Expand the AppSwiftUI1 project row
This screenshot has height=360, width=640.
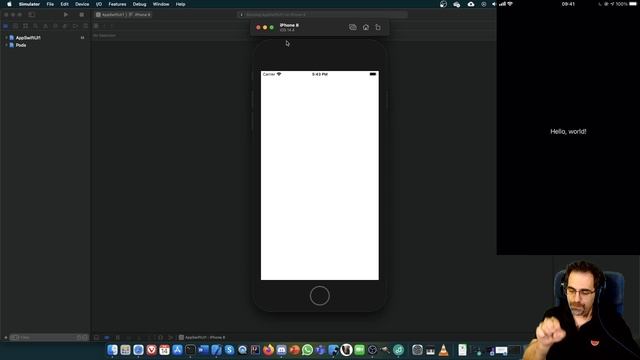pyautogui.click(x=6, y=38)
